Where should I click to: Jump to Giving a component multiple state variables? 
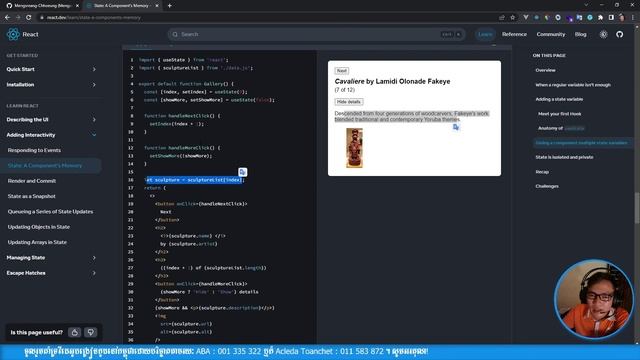tap(581, 143)
